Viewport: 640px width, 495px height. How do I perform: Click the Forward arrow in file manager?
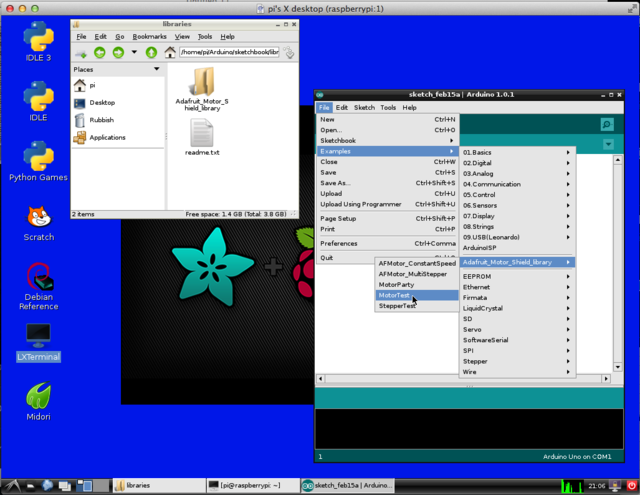(x=119, y=52)
